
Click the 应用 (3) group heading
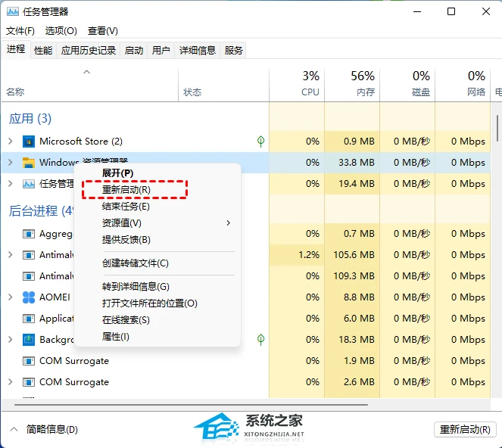(30, 118)
